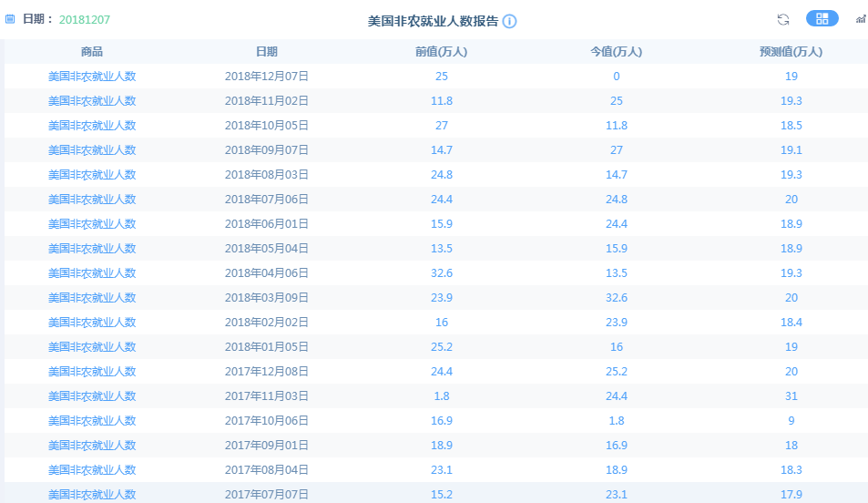Open 美国非农就业人数 link in 2018年11月02日 row

click(92, 101)
